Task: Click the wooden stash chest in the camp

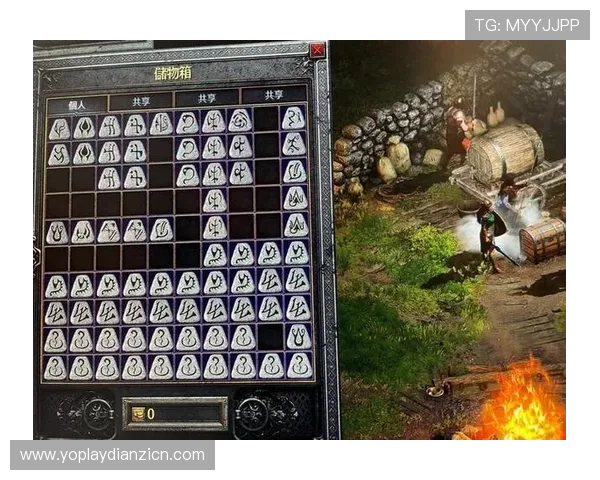Action: 542,240
